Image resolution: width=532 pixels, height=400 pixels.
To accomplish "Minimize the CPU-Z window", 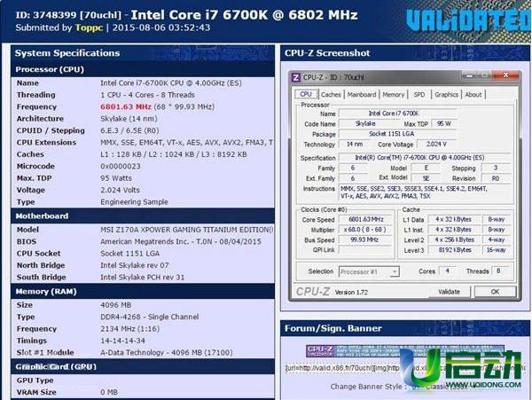I will (x=470, y=75).
